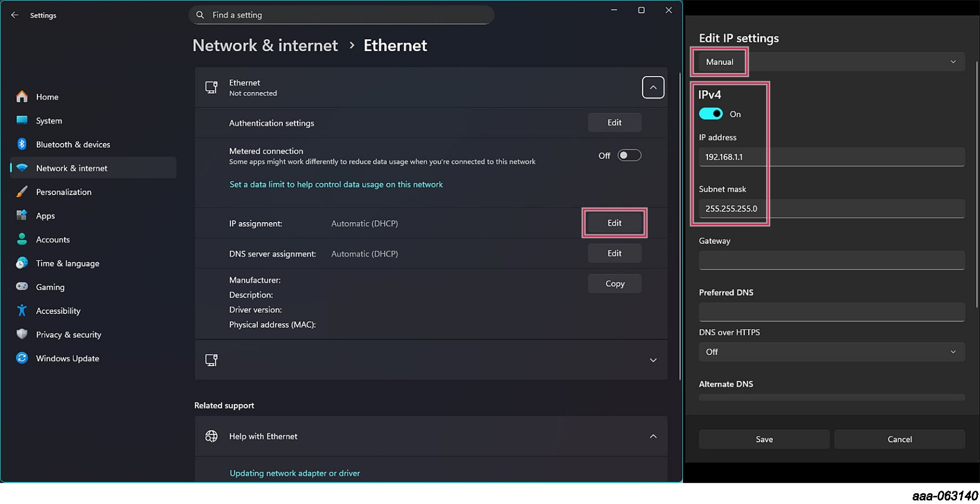Select the Accounts settings icon
Screen dimensions: 980x504
pyautogui.click(x=22, y=239)
